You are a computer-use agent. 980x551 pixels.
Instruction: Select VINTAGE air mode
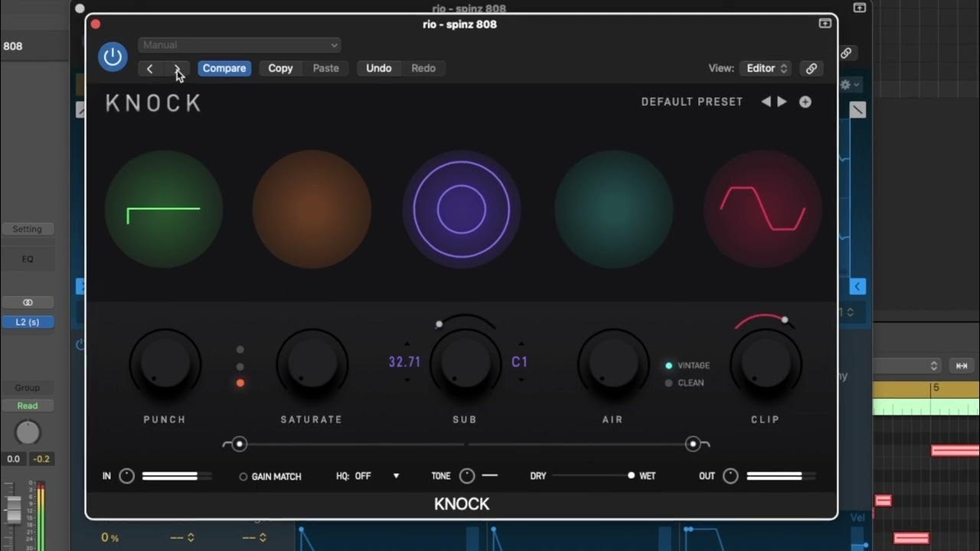(x=688, y=366)
